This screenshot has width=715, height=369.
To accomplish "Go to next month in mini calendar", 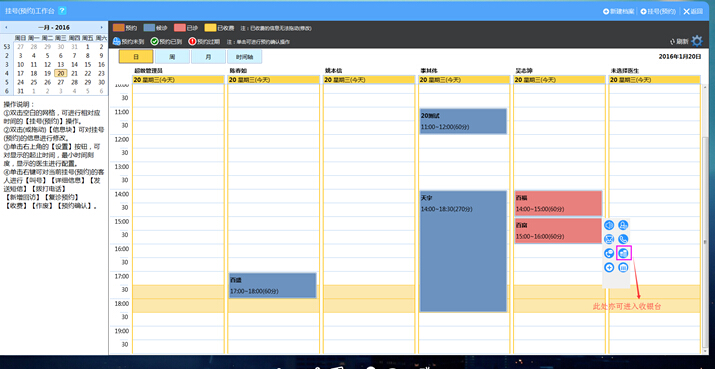I will pos(104,28).
